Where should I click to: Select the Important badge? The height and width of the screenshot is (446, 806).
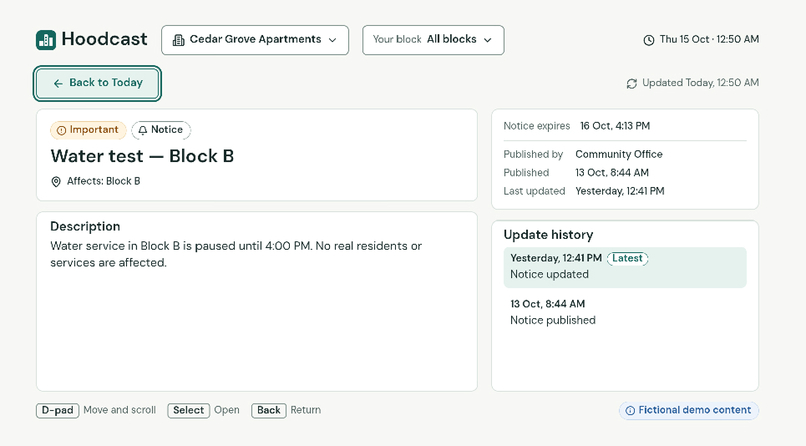pos(88,130)
